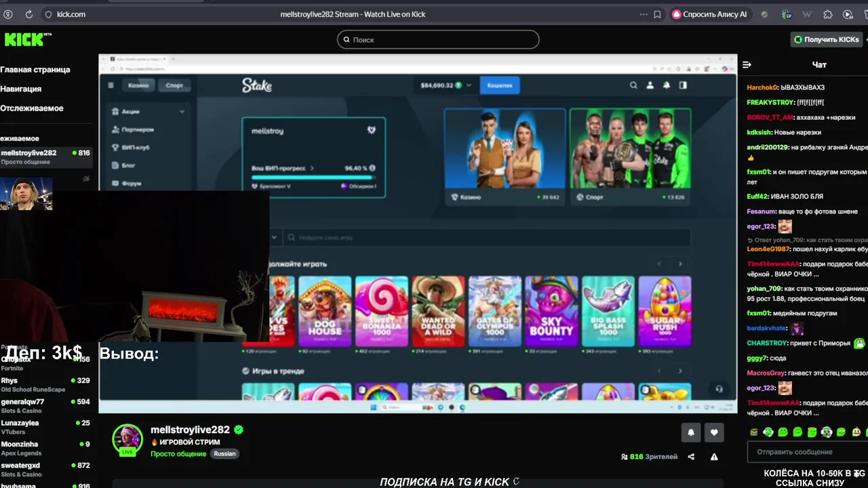Screen dimensions: 868x488
Task: Open Lunazaylea channel from sidebar
Action: [x=46, y=426]
